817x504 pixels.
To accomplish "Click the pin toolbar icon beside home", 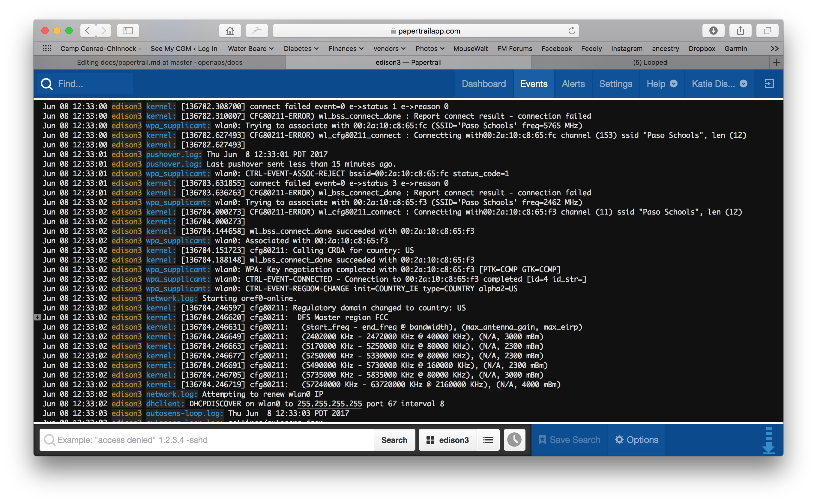I will point(256,31).
